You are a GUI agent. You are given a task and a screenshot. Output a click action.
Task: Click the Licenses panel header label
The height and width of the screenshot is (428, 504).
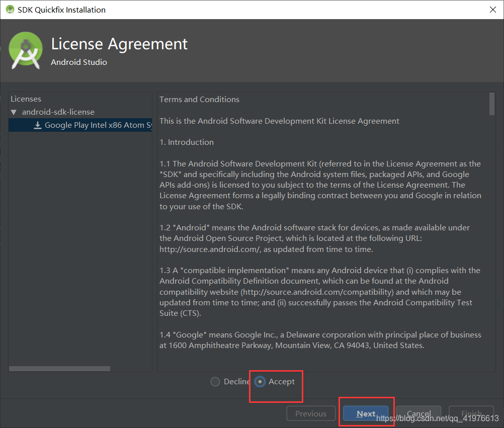coord(26,99)
